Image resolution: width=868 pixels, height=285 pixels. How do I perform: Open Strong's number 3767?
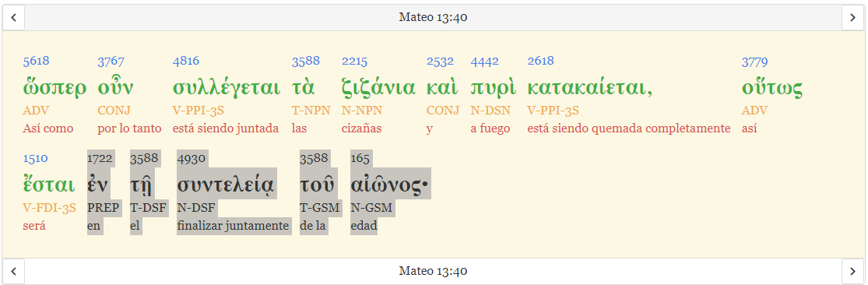pos(111,62)
